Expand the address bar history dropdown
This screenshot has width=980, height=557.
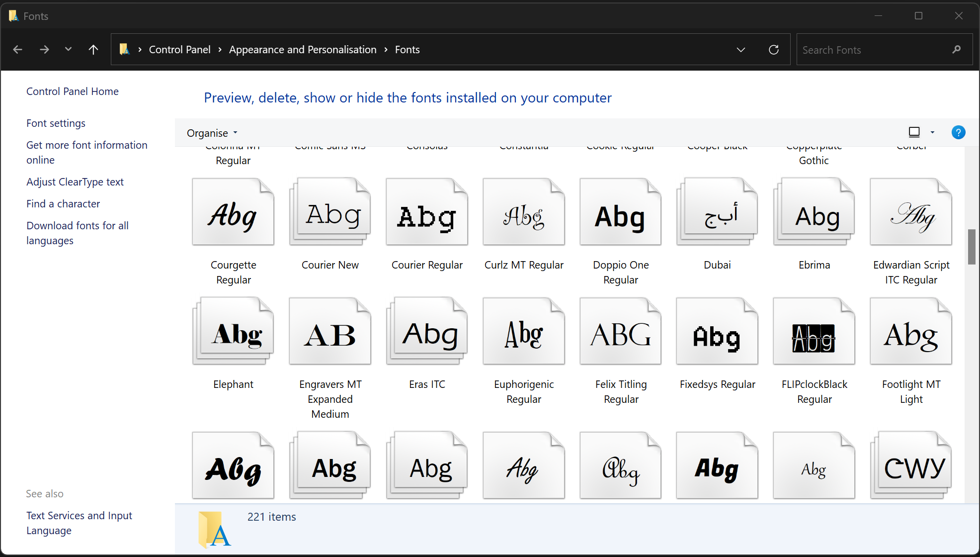point(741,50)
